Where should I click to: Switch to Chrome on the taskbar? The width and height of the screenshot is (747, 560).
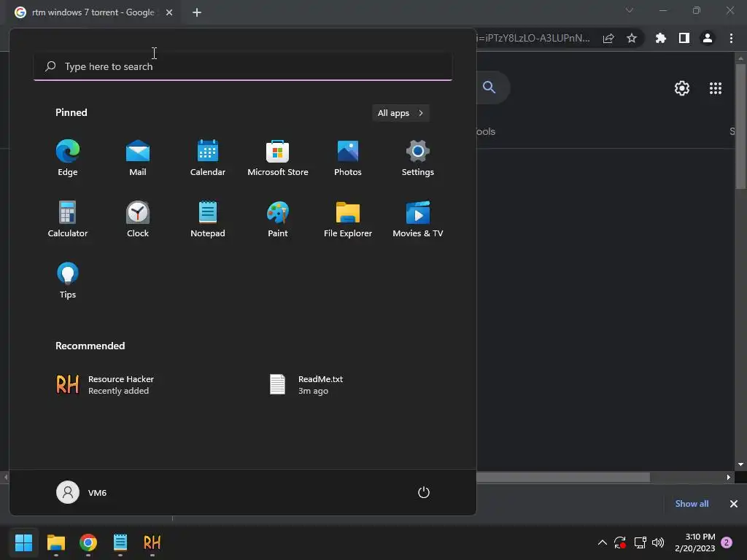point(88,542)
